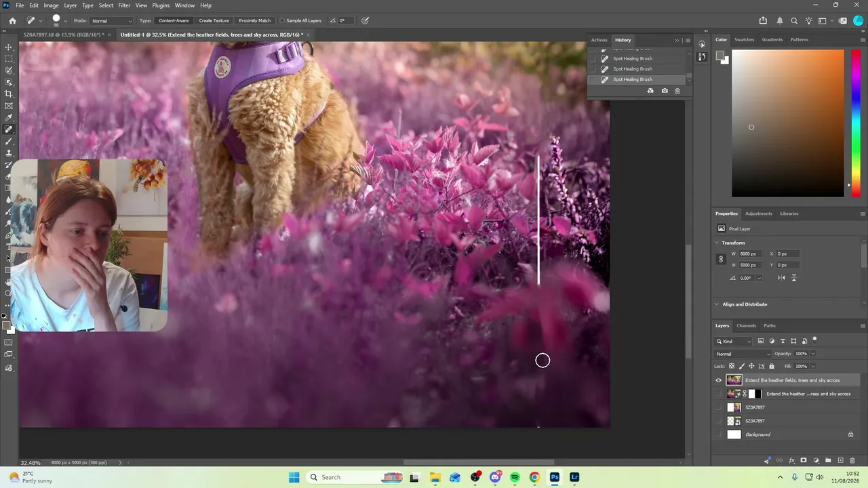Pick a color in the color field
Screen dimensions: 868x488
tap(788, 123)
